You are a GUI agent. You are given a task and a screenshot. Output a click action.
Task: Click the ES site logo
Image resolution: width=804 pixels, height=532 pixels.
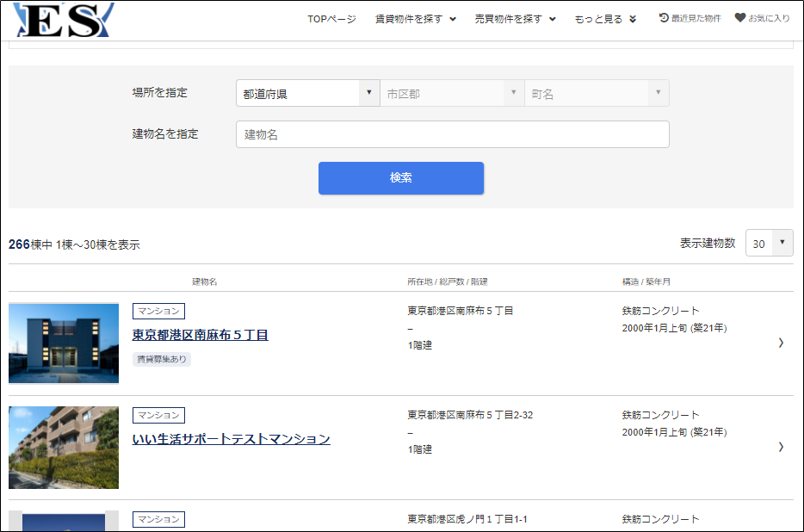63,20
